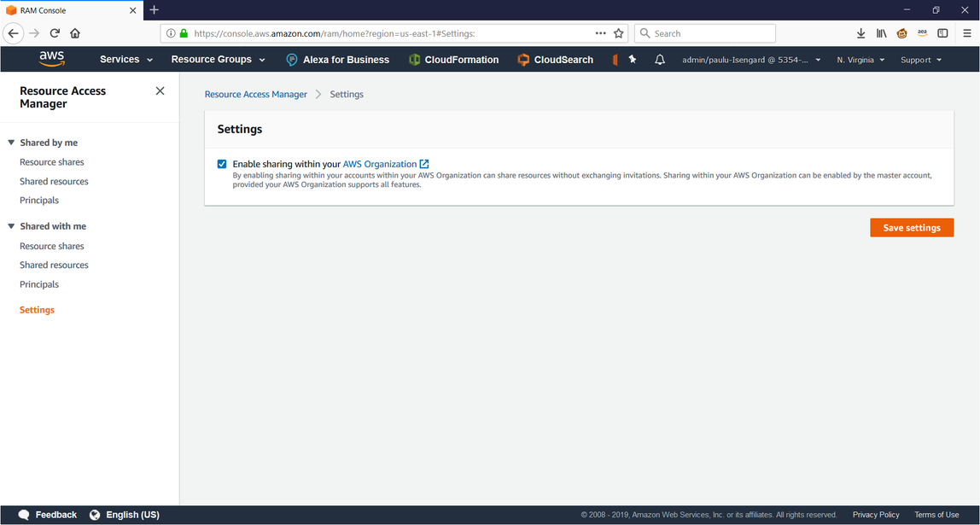This screenshot has width=980, height=525.
Task: Open Principals under Shared by me
Action: point(39,201)
